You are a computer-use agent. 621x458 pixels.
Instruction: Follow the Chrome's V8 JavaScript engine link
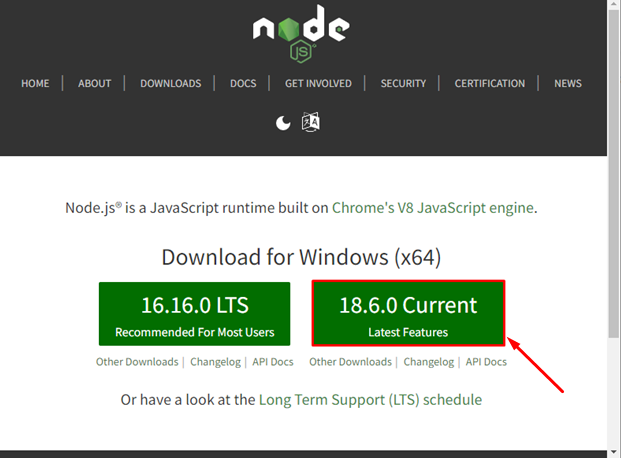[432, 208]
